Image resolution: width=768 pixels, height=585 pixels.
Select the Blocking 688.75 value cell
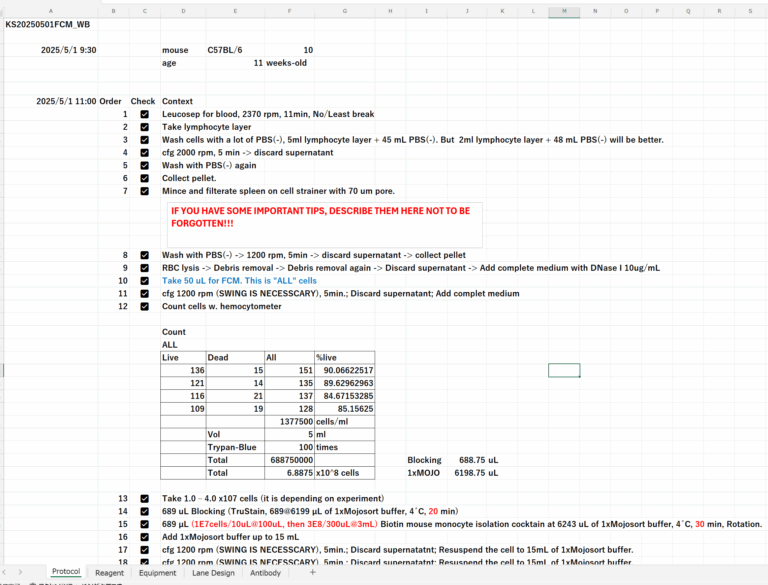tap(472, 460)
